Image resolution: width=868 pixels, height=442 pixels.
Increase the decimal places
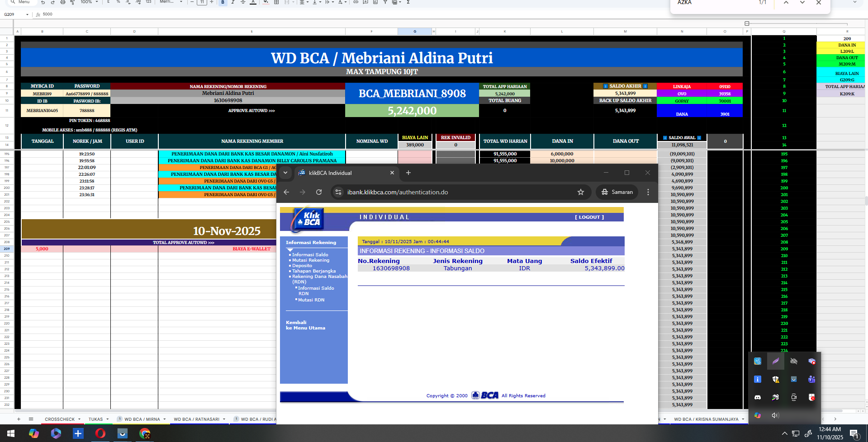138,2
